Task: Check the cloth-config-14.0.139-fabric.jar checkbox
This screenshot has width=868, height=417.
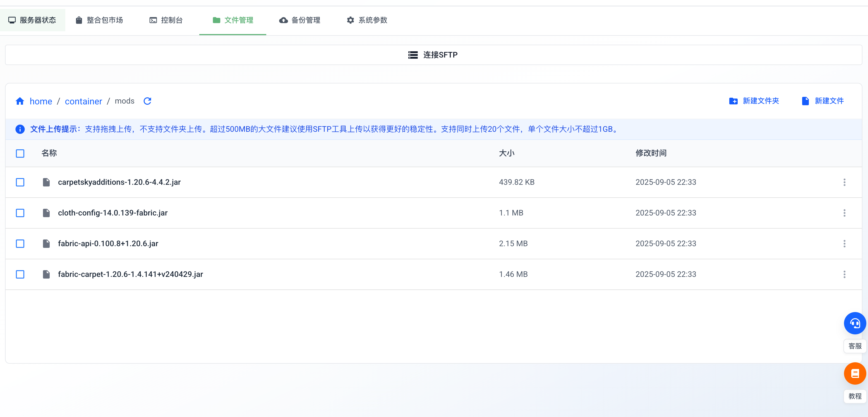Action: click(x=20, y=213)
